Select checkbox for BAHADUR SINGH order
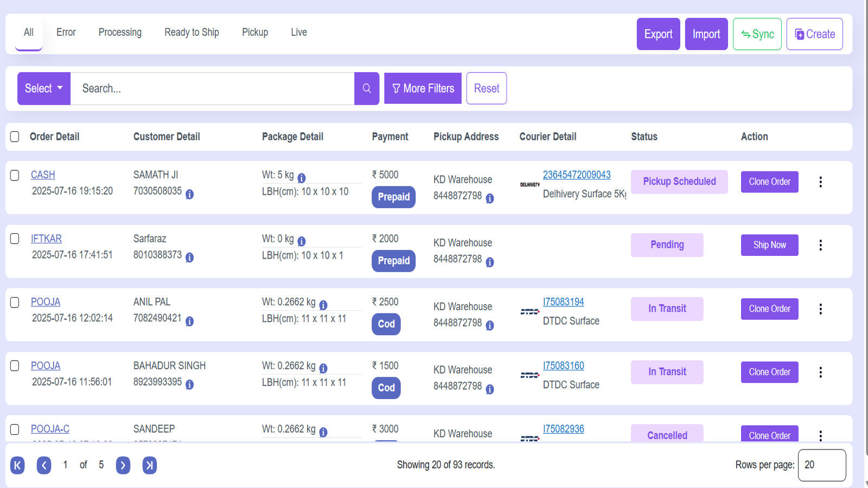This screenshot has width=868, height=488. click(15, 365)
